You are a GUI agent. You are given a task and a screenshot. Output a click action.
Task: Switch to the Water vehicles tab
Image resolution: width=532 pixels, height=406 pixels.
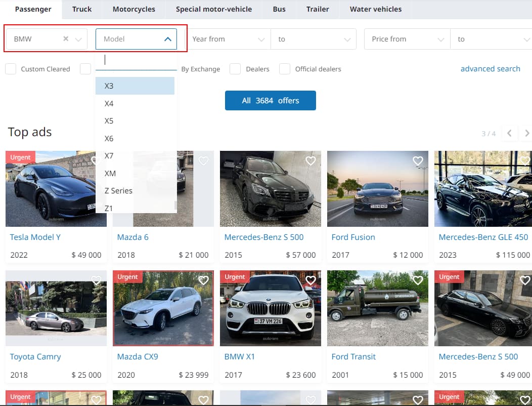[x=376, y=9]
